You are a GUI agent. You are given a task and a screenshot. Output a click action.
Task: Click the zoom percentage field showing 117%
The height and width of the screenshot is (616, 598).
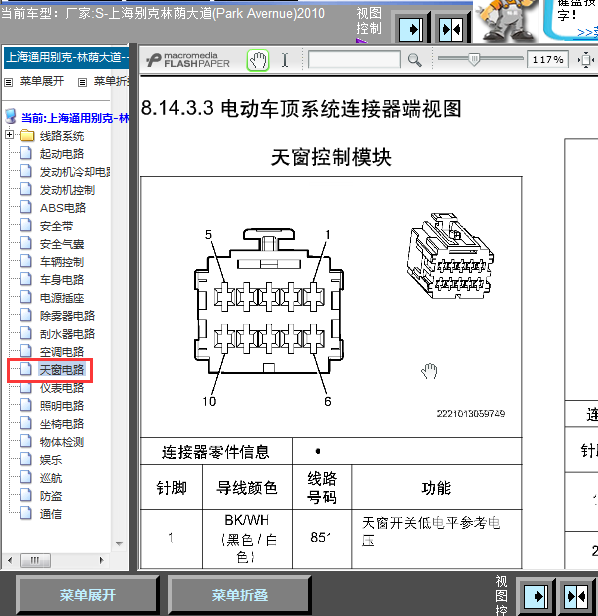[547, 60]
